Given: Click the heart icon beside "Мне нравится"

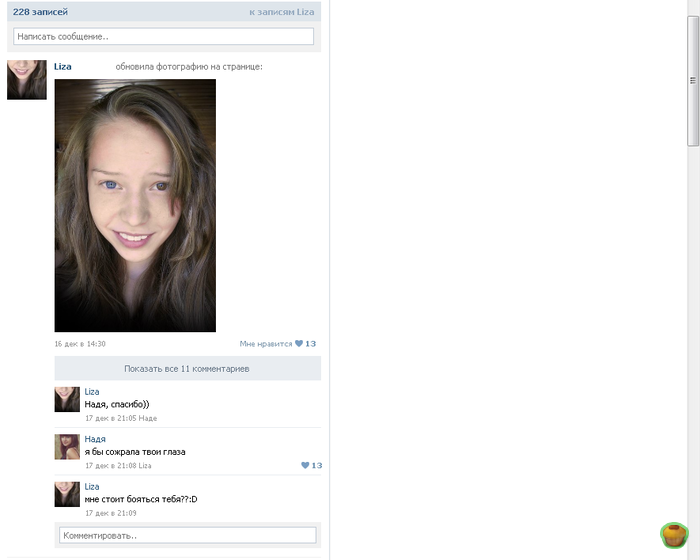Looking at the screenshot, I should (x=299, y=343).
